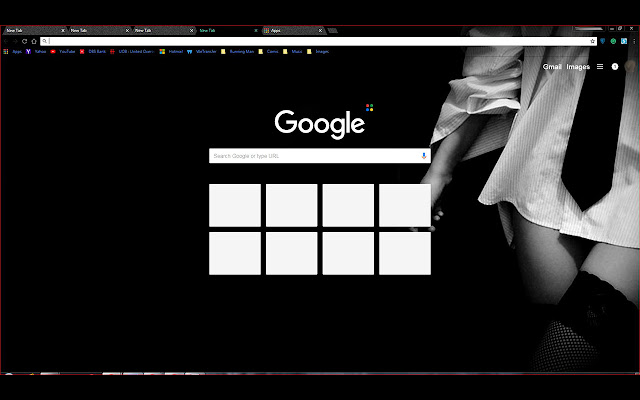Screen dimensions: 640x400
Task: Open a new tab with the new-tab button
Action: point(332,31)
